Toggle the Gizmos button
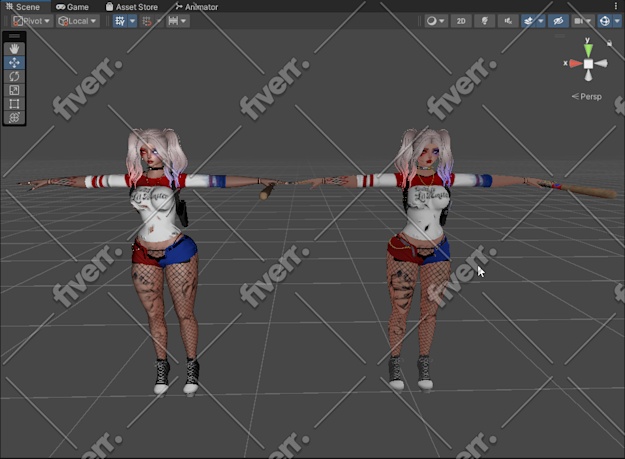Screen dimensions: 625x459 [604, 21]
